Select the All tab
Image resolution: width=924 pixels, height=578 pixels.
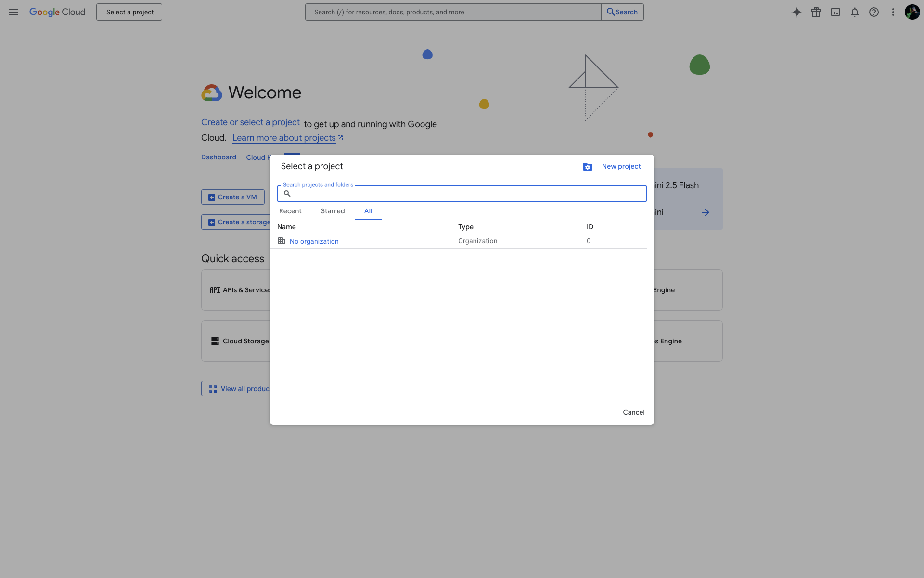(368, 211)
